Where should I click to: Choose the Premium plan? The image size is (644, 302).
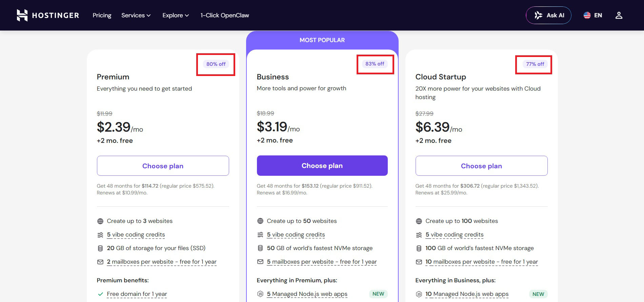pyautogui.click(x=163, y=166)
